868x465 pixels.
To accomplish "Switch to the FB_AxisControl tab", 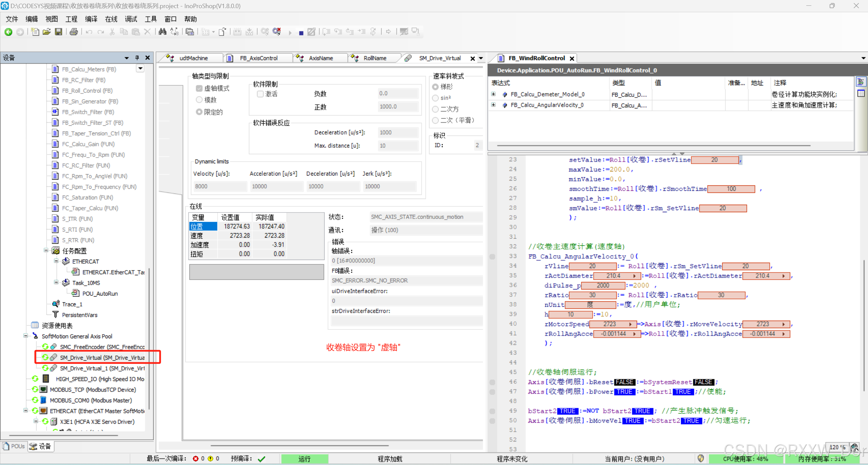I will (258, 58).
